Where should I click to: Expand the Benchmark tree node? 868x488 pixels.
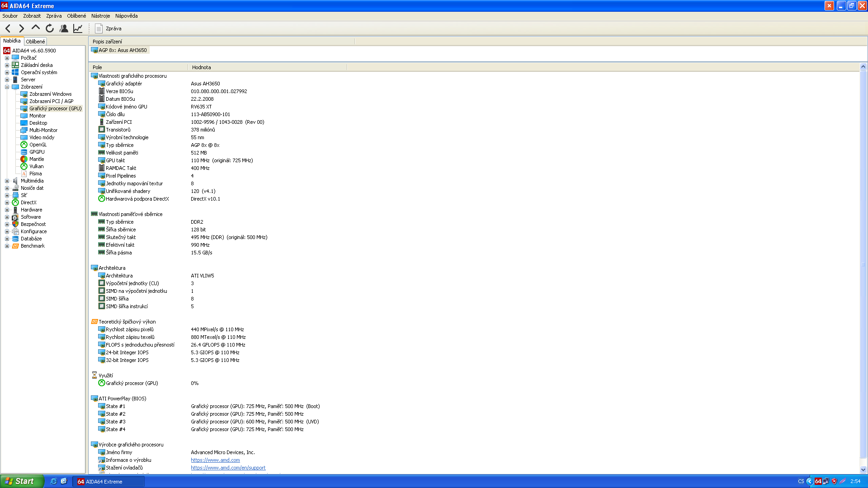click(7, 246)
